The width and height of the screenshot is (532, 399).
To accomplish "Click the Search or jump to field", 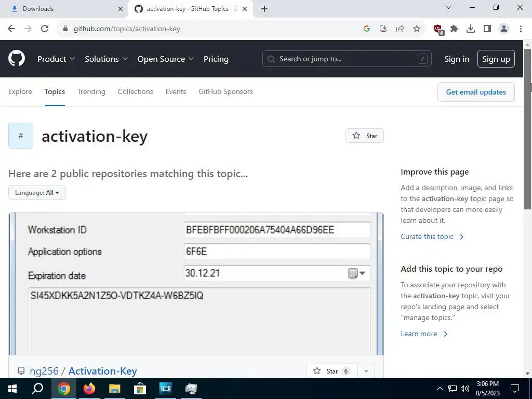I will point(347,59).
